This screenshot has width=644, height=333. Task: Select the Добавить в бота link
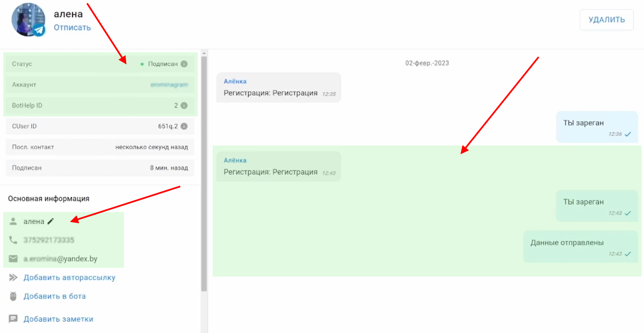[x=55, y=296]
